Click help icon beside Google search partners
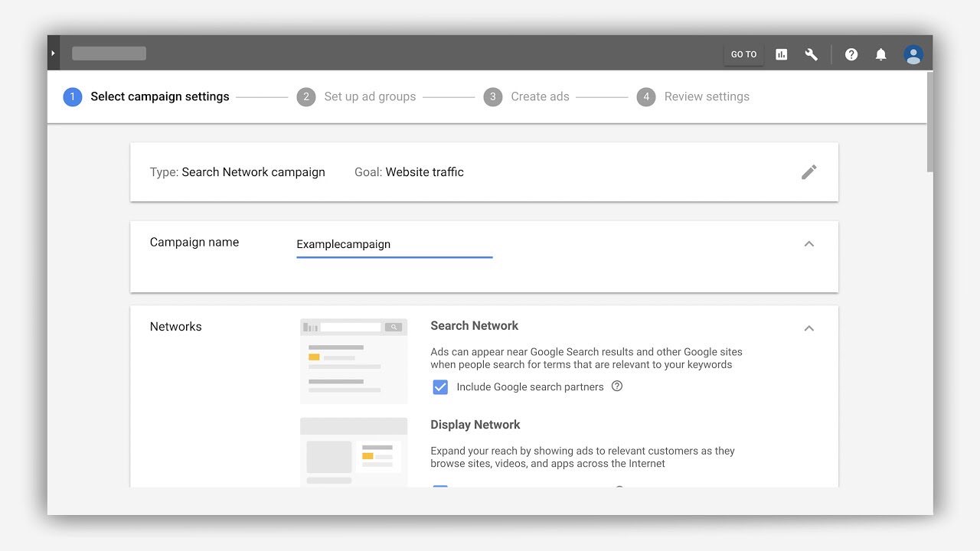The image size is (980, 551). [x=617, y=386]
